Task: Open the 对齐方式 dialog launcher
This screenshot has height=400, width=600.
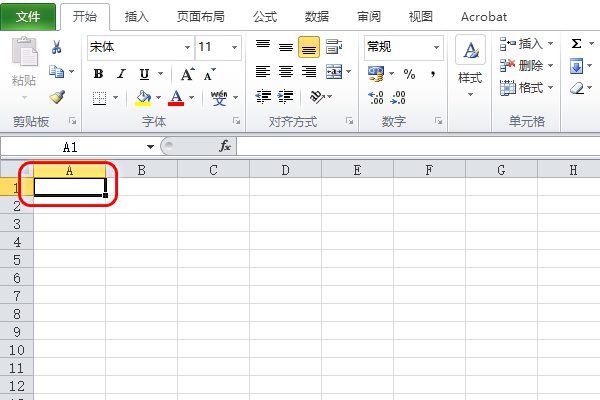Action: (x=349, y=121)
